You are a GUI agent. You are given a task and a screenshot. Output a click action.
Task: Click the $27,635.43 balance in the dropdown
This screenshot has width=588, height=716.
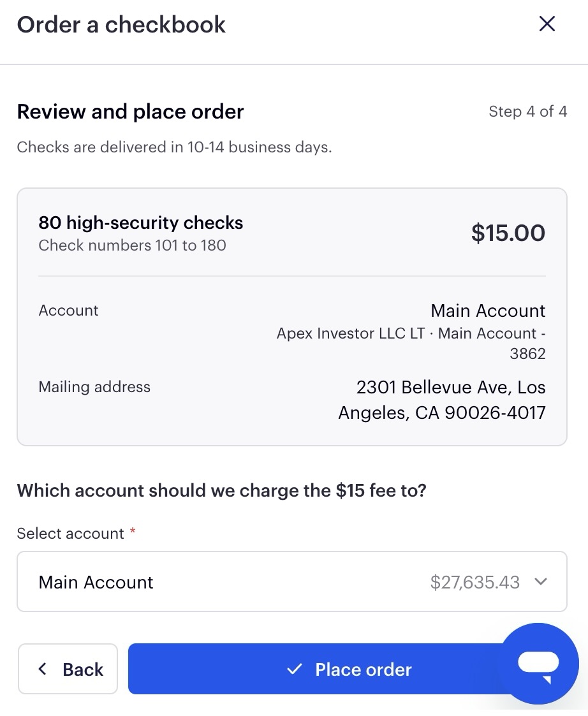pyautogui.click(x=474, y=582)
